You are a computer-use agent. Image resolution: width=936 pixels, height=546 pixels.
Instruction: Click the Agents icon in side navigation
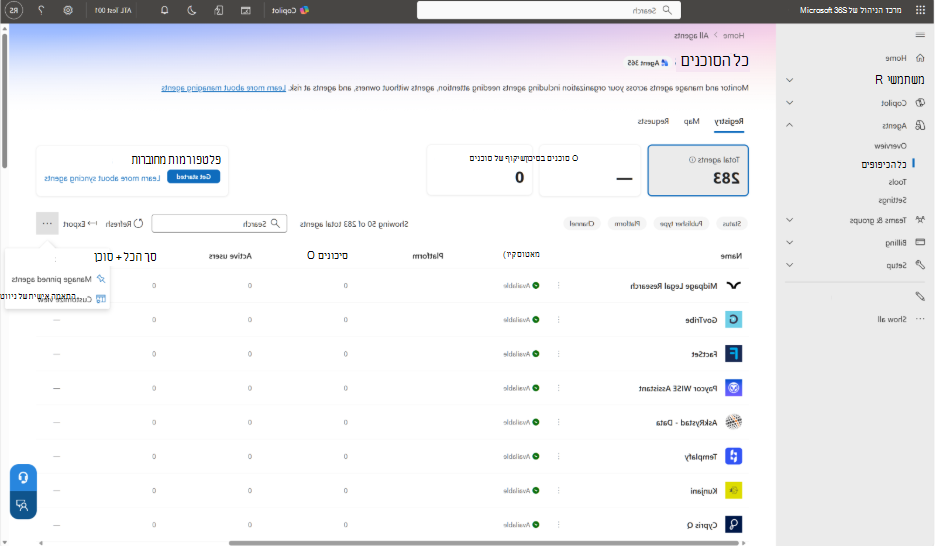[x=920, y=125]
